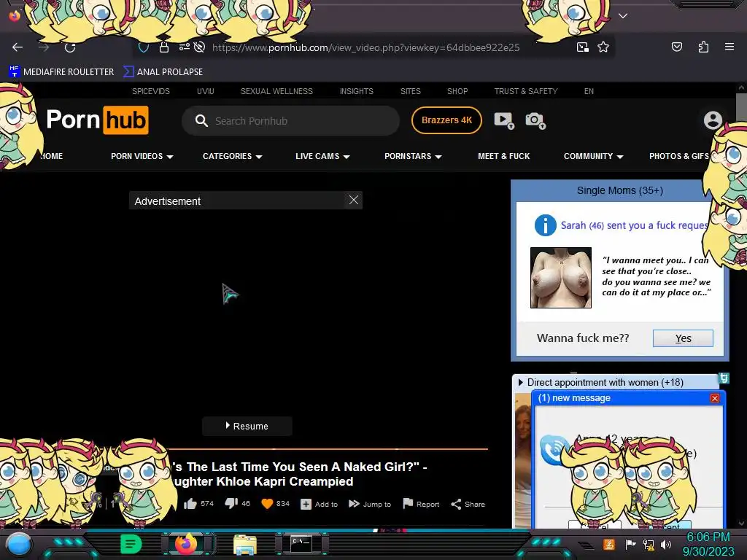
Task: Click the search magnifier icon
Action: [201, 120]
